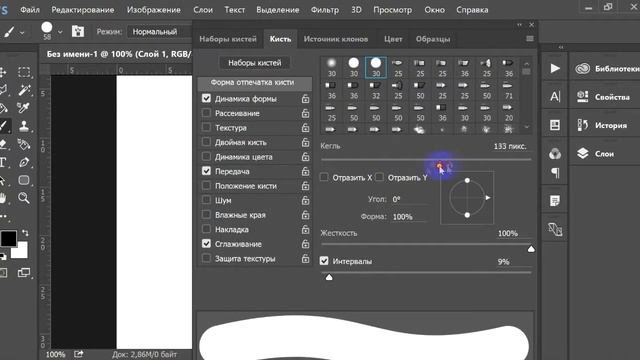Open the Справка menu

472,10
